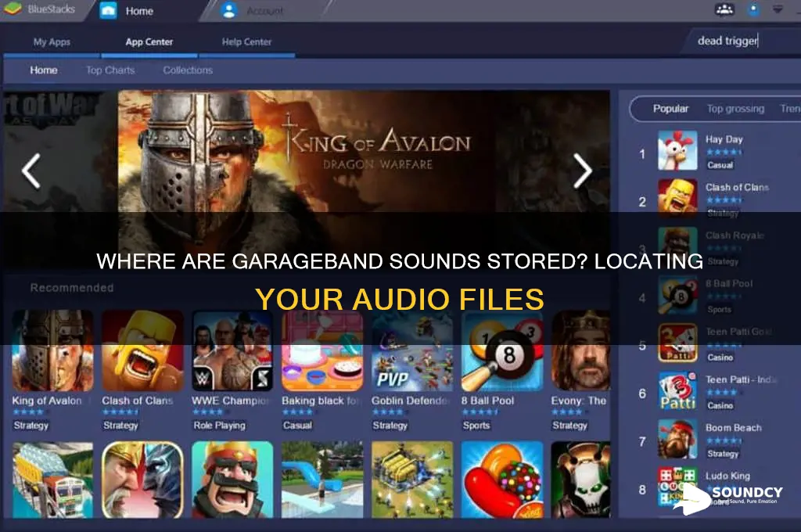Open the Collections sub-tab

click(x=188, y=70)
